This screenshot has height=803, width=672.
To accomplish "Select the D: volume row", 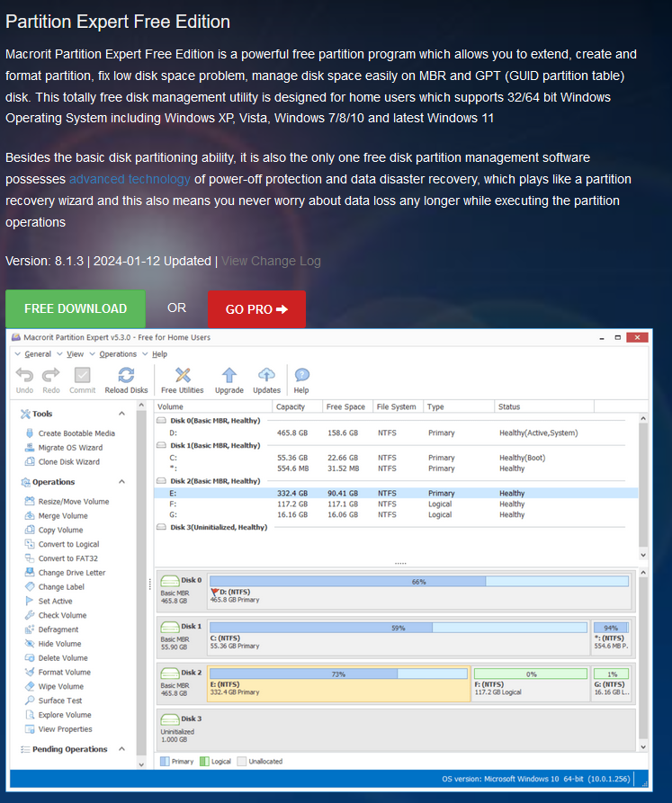I will (x=397, y=433).
